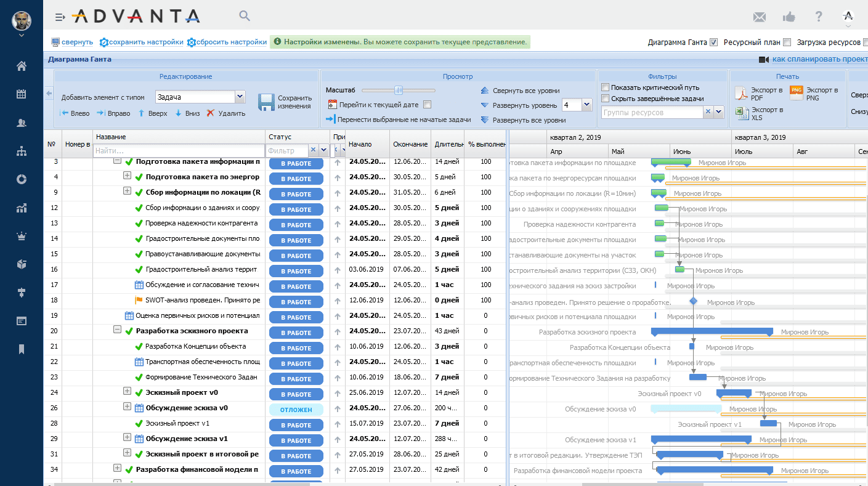
Task: Click the Статус column header
Action: [280, 137]
